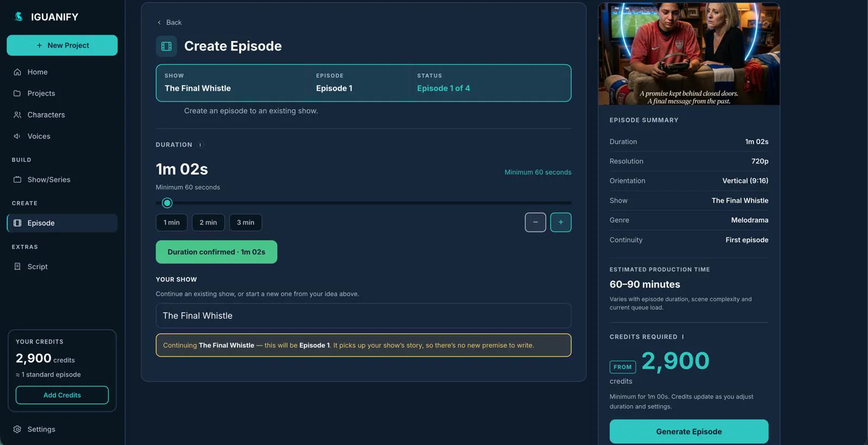Screen dimensions: 868x445
Task: Click the 'First episode' continuity value
Action: point(747,240)
